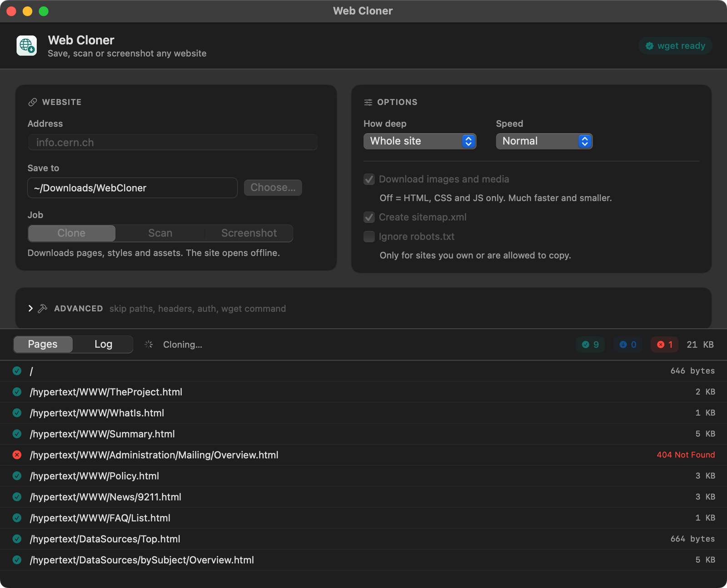Click the Choose... folder button
The image size is (727, 588).
point(273,188)
